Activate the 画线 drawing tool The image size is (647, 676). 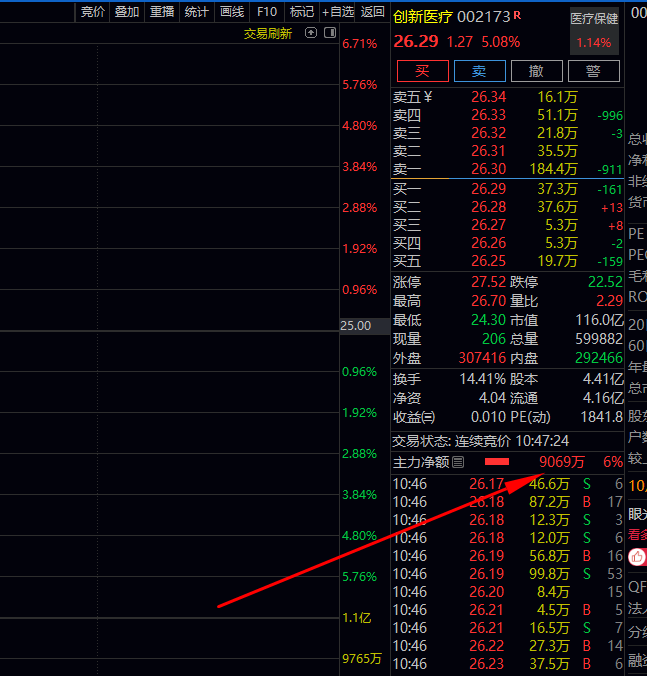232,12
